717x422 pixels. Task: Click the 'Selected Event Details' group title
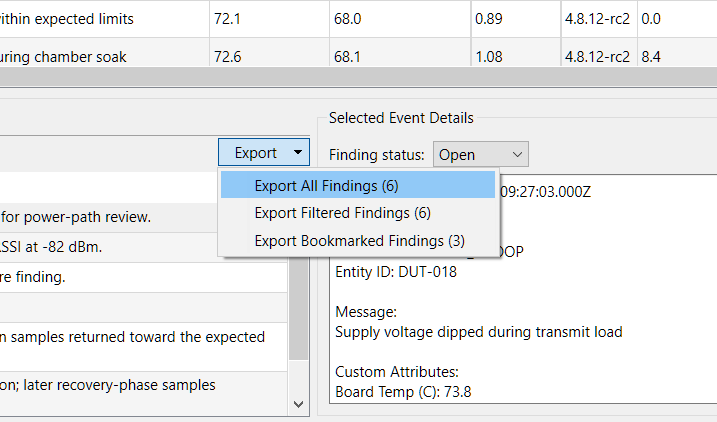coord(401,118)
